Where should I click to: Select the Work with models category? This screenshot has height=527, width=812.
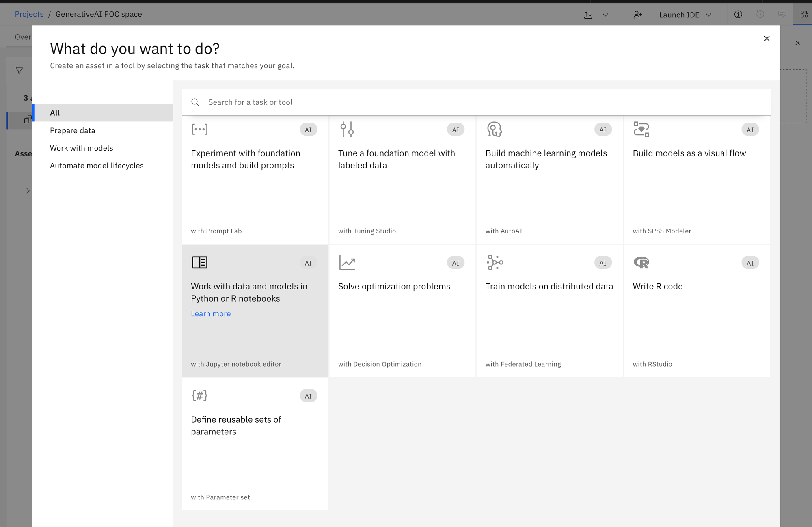(x=82, y=147)
